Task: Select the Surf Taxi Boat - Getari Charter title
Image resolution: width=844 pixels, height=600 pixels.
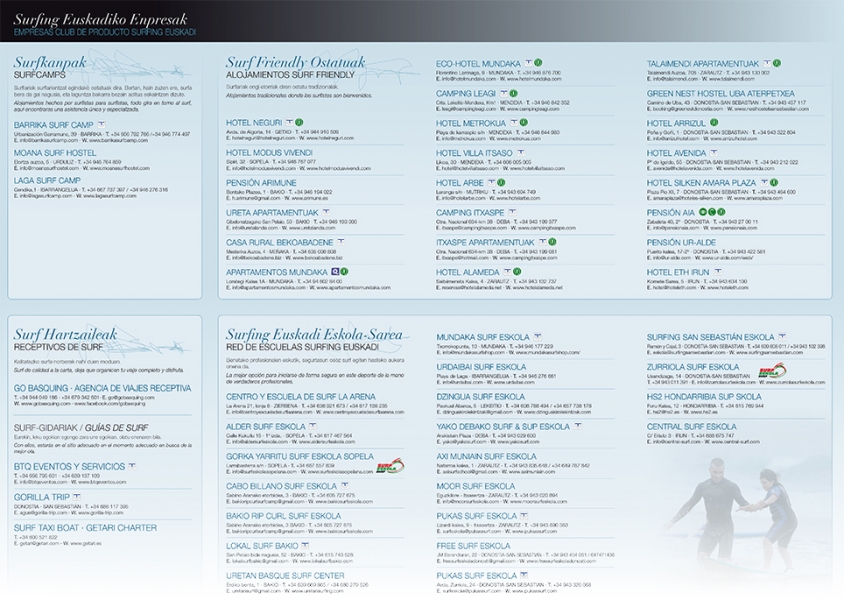Action: pyautogui.click(x=85, y=528)
